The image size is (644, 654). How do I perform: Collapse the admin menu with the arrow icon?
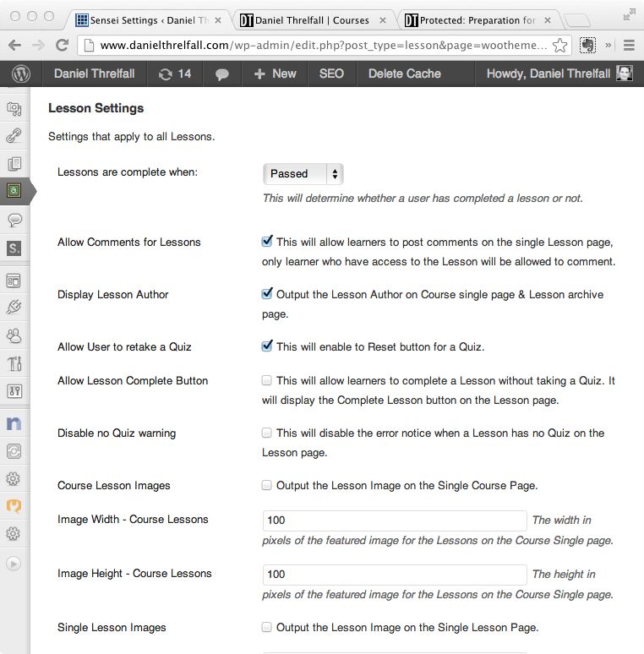point(14,564)
